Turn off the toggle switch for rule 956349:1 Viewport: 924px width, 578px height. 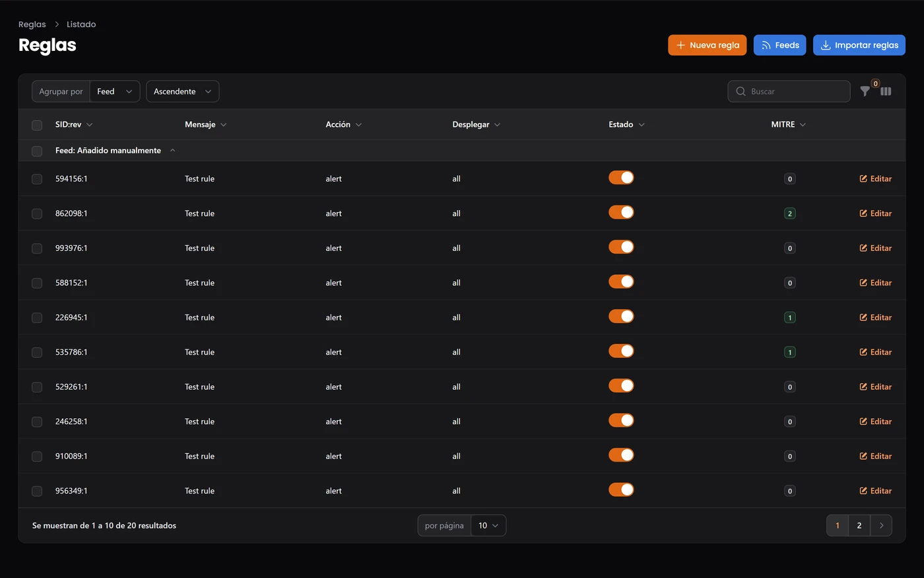(621, 489)
